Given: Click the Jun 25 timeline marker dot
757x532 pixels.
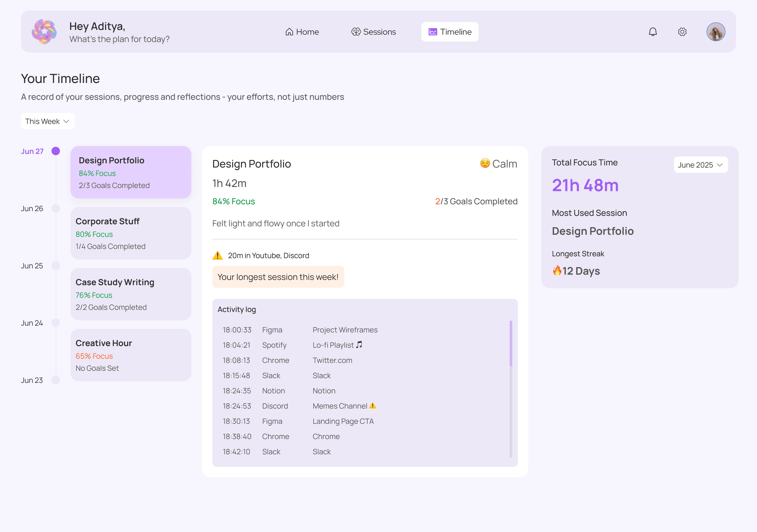Looking at the screenshot, I should 56,265.
